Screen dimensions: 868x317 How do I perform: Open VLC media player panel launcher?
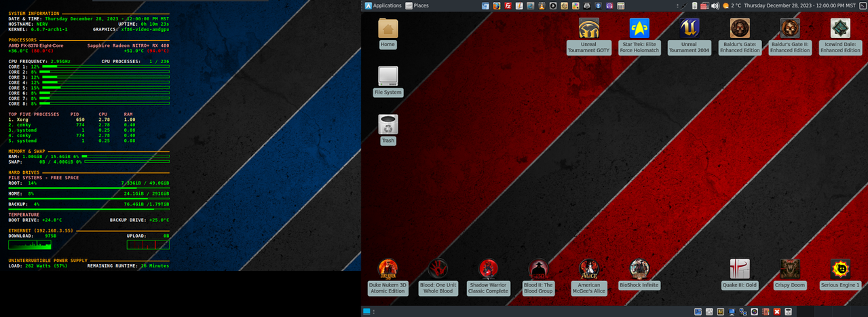click(542, 5)
